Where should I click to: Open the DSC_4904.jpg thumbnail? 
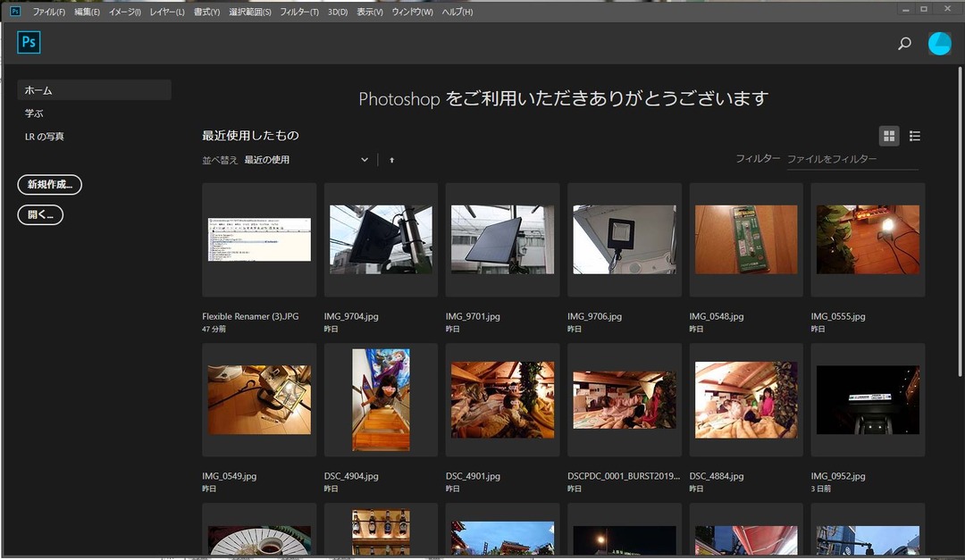381,400
